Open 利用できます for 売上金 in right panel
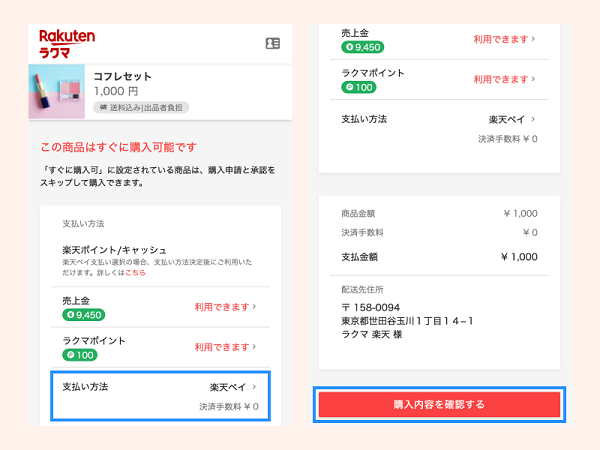 click(x=504, y=39)
